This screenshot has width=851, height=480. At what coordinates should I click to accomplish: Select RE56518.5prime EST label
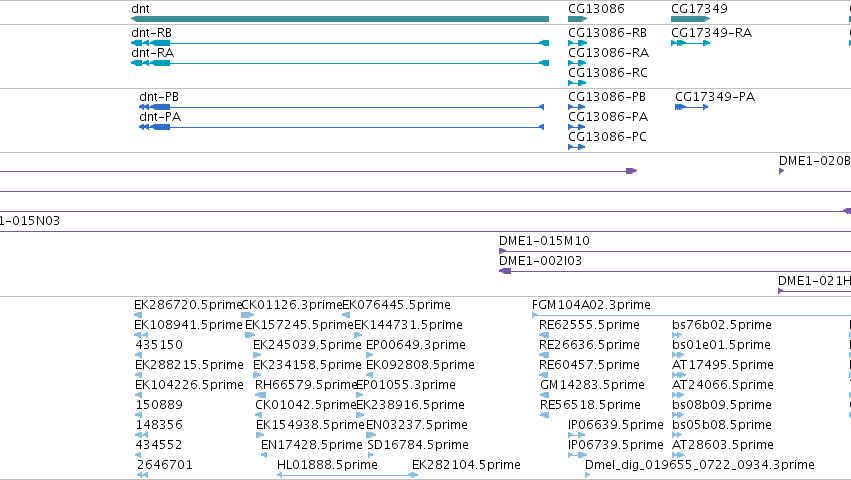point(590,405)
